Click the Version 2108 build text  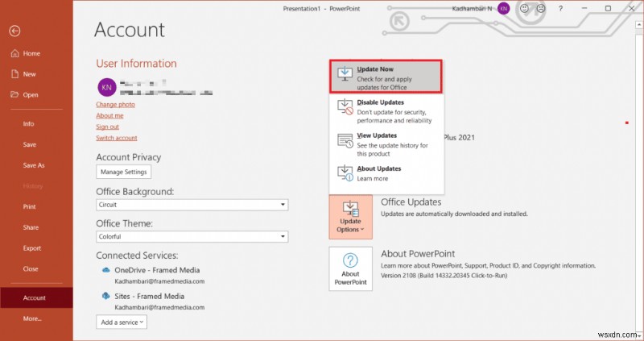(444, 276)
